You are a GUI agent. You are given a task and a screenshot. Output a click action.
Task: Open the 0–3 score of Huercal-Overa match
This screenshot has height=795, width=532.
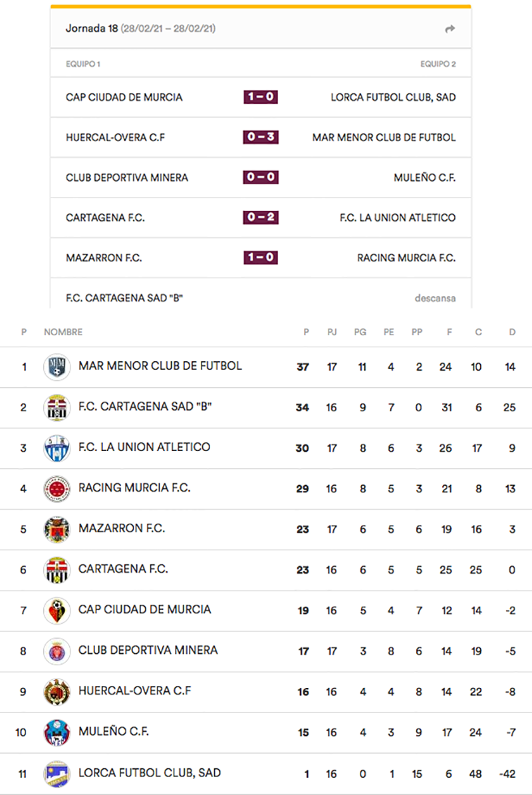tap(261, 138)
